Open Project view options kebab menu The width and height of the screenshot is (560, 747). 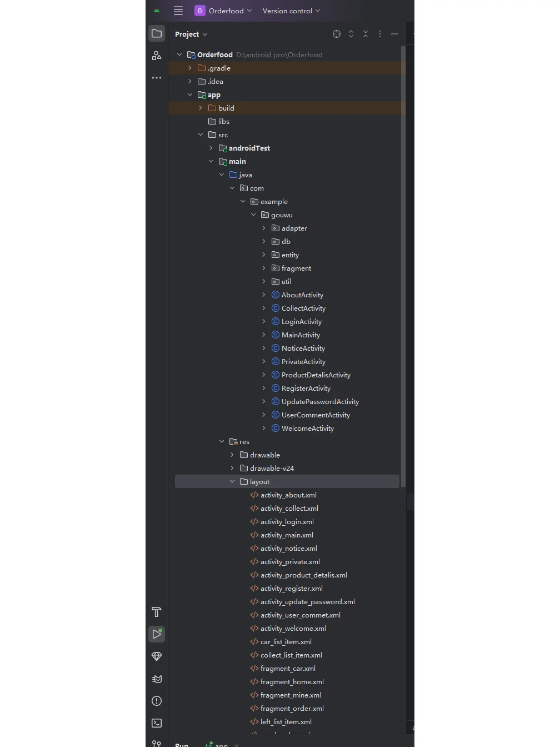pos(380,34)
